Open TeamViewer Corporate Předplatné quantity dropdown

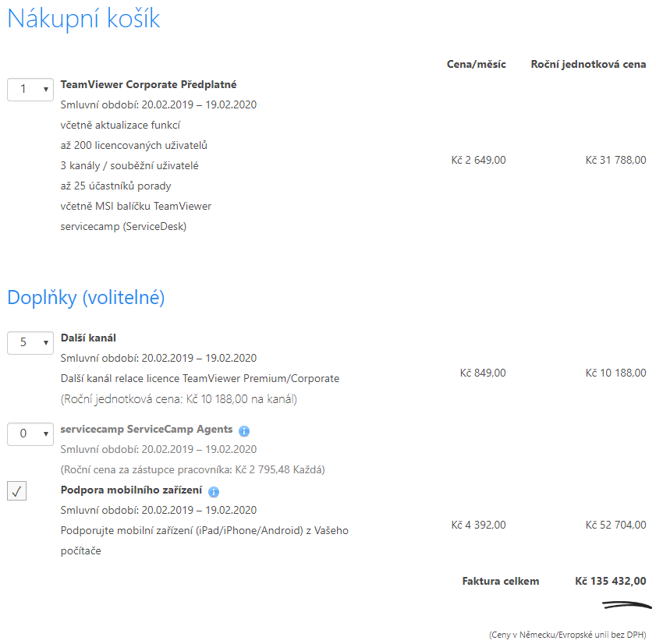[x=30, y=90]
